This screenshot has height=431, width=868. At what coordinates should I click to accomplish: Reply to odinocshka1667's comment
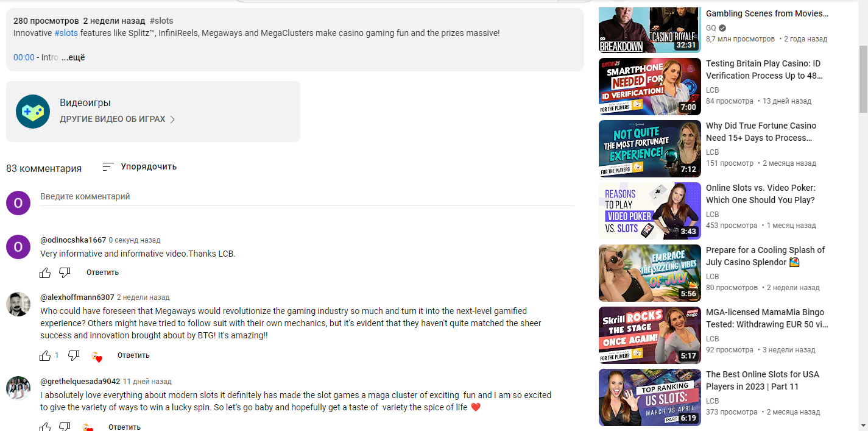[102, 272]
